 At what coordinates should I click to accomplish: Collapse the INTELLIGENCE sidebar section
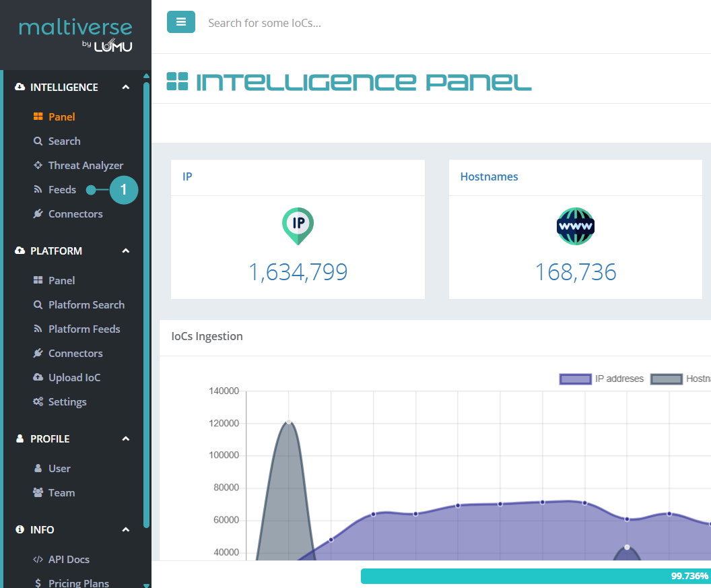[125, 87]
